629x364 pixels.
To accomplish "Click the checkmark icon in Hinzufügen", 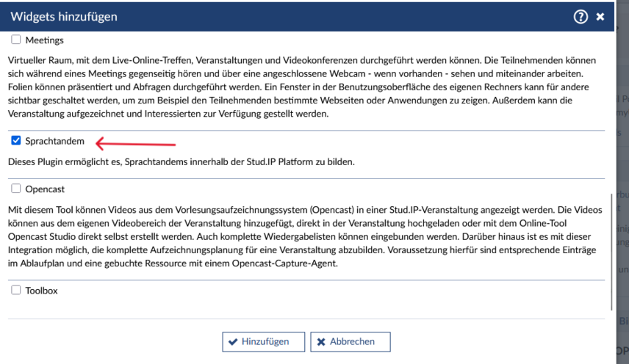I will coord(233,341).
